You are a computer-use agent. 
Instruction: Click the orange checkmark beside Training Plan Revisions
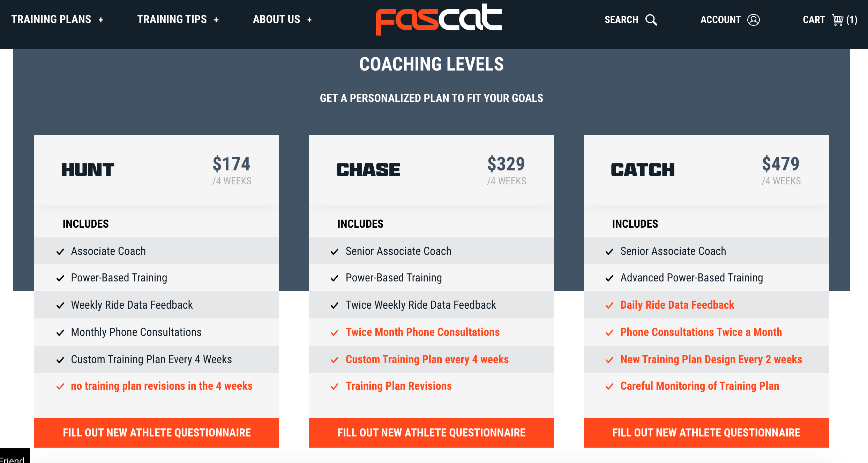tap(335, 387)
